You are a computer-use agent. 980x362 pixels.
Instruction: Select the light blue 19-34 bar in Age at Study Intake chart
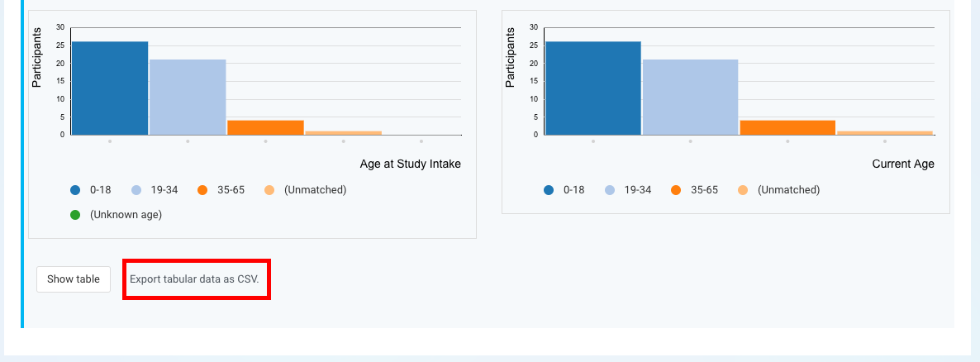click(188, 97)
